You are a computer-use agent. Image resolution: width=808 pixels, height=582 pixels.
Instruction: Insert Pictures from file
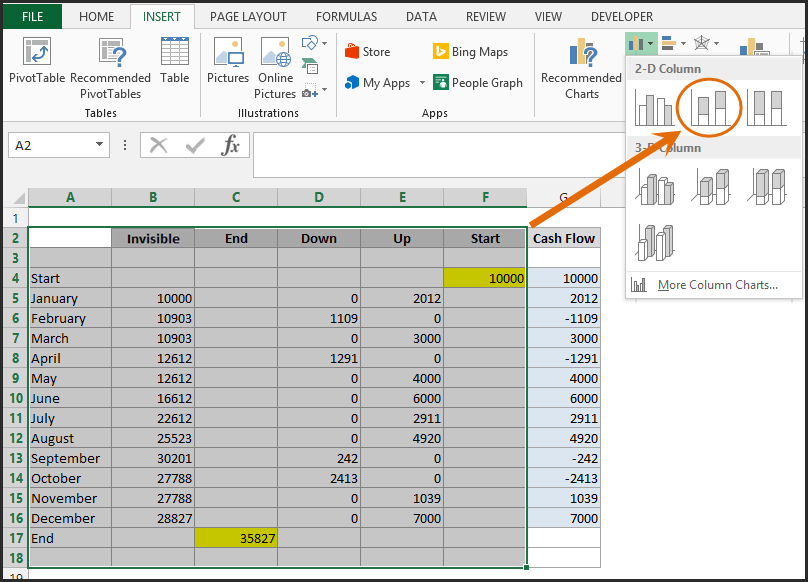[228, 60]
